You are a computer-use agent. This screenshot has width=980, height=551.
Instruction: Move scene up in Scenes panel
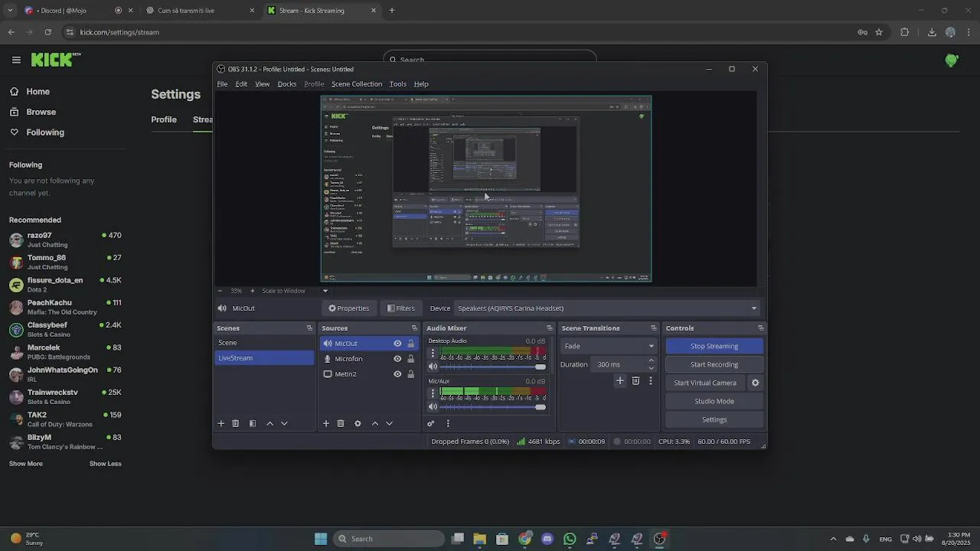(x=269, y=423)
